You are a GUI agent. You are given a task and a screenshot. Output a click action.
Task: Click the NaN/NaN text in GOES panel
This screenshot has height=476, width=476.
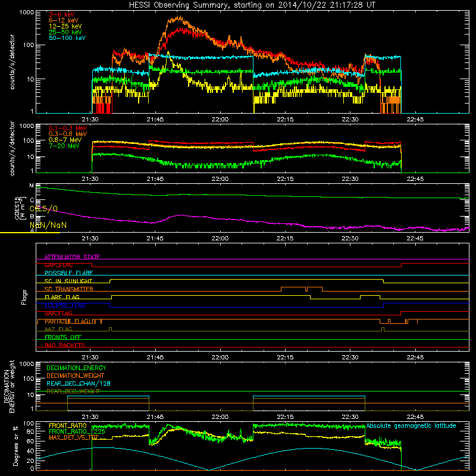point(48,225)
